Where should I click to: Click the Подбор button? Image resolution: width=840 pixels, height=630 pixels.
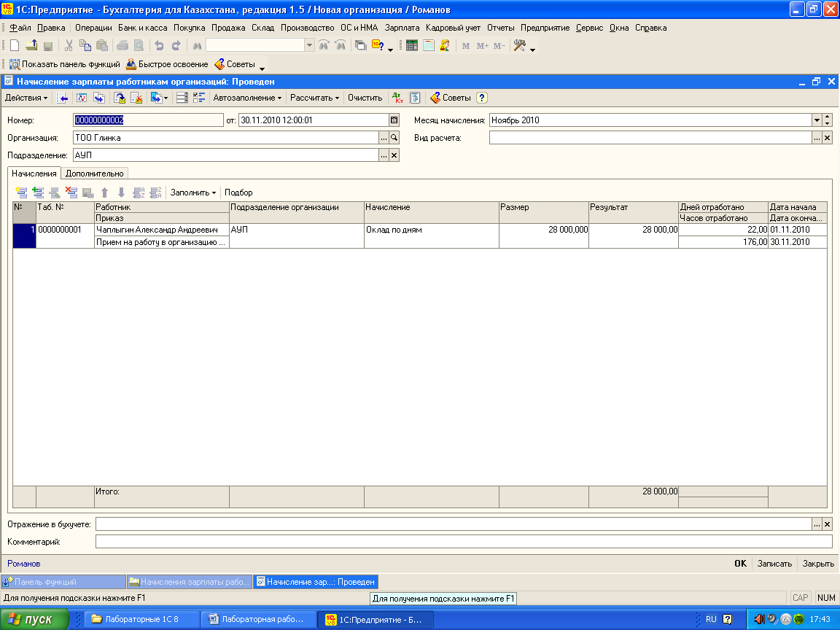[x=238, y=192]
